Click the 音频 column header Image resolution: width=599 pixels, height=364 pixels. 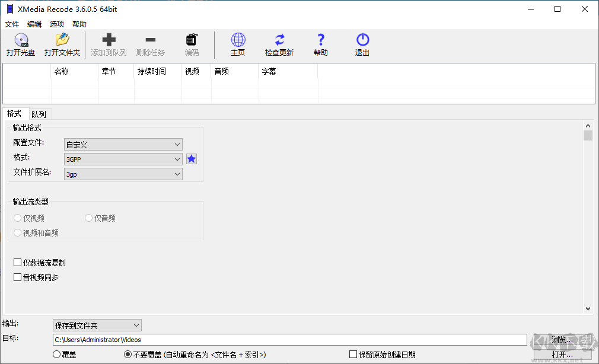(x=235, y=71)
